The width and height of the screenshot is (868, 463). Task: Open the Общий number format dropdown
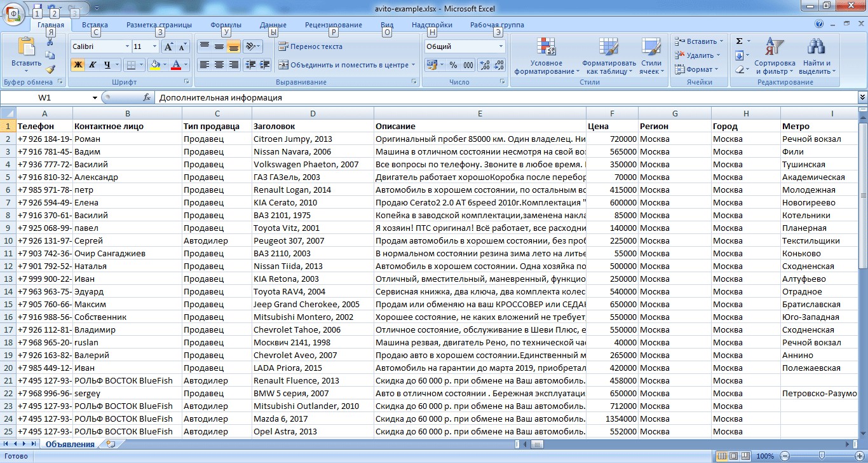pos(501,46)
